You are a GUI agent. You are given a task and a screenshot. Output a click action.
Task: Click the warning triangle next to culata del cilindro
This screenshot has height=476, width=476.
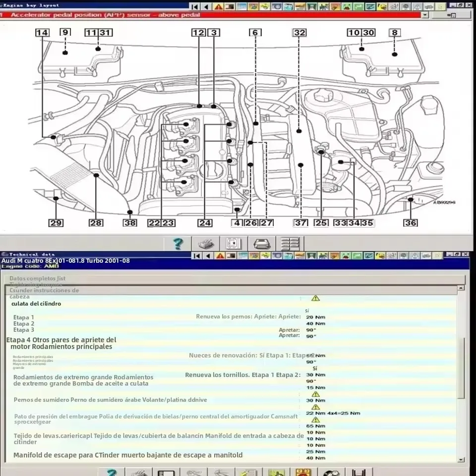pyautogui.click(x=315, y=298)
